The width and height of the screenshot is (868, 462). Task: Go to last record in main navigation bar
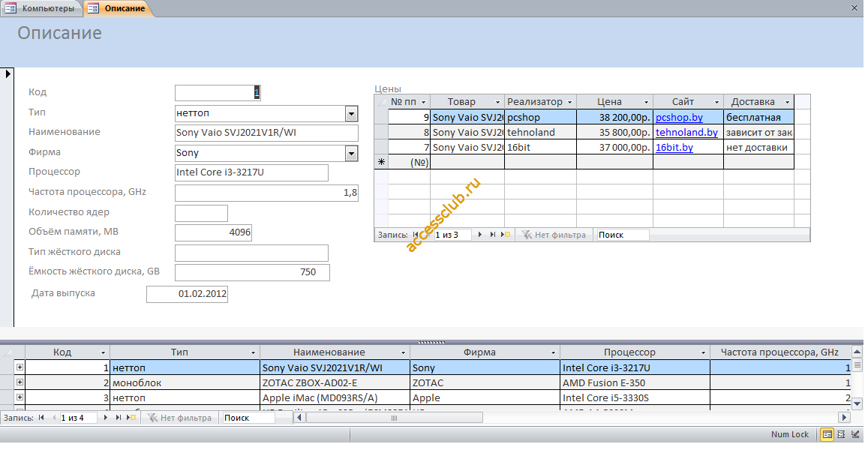(118, 418)
